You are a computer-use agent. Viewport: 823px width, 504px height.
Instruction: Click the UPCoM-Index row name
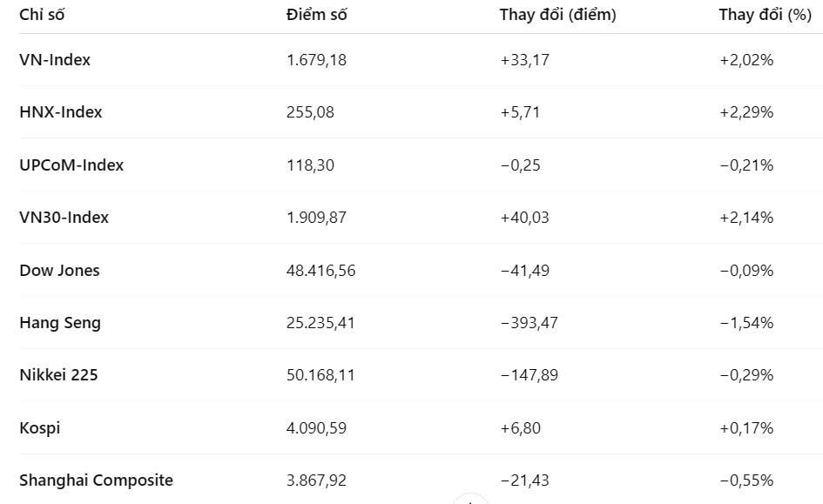coord(71,165)
